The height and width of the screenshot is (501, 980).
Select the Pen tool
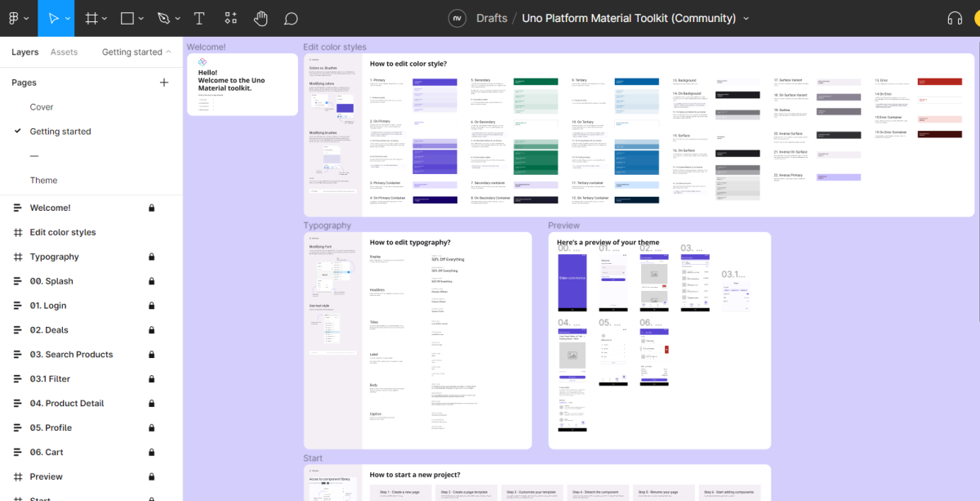(x=163, y=17)
